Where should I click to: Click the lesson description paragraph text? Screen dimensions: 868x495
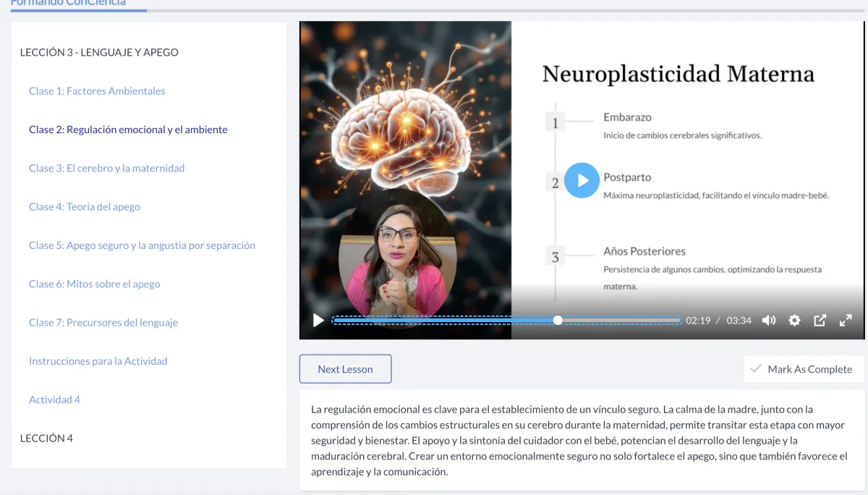tap(579, 440)
